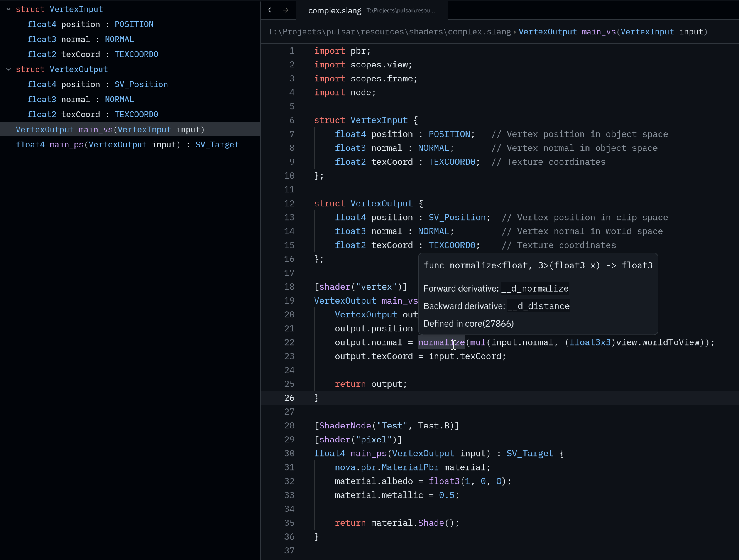Click 'output.texCoord = input.texCoord;' line 23
Viewport: 739px width, 560px height.
[x=420, y=356]
